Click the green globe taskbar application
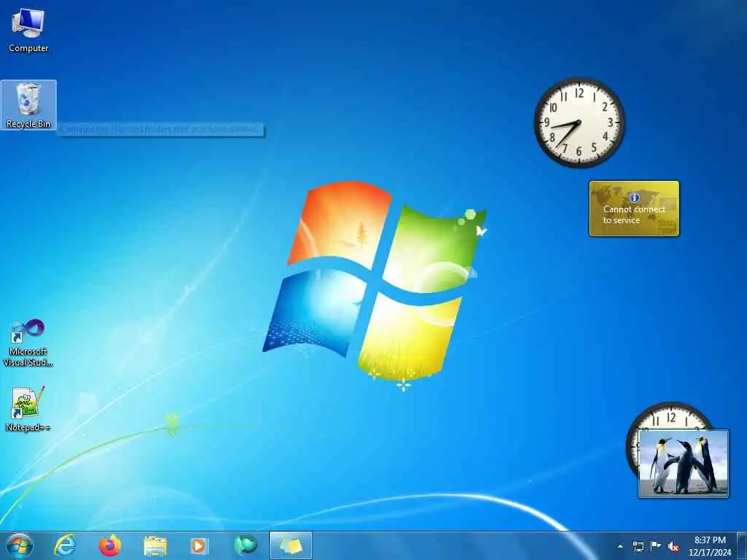Image resolution: width=747 pixels, height=560 pixels. (x=245, y=545)
